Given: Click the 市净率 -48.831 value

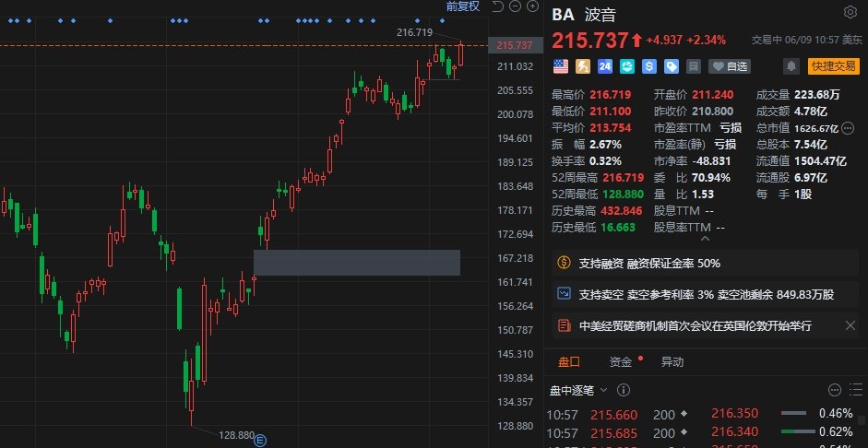Looking at the screenshot, I should 711,161.
